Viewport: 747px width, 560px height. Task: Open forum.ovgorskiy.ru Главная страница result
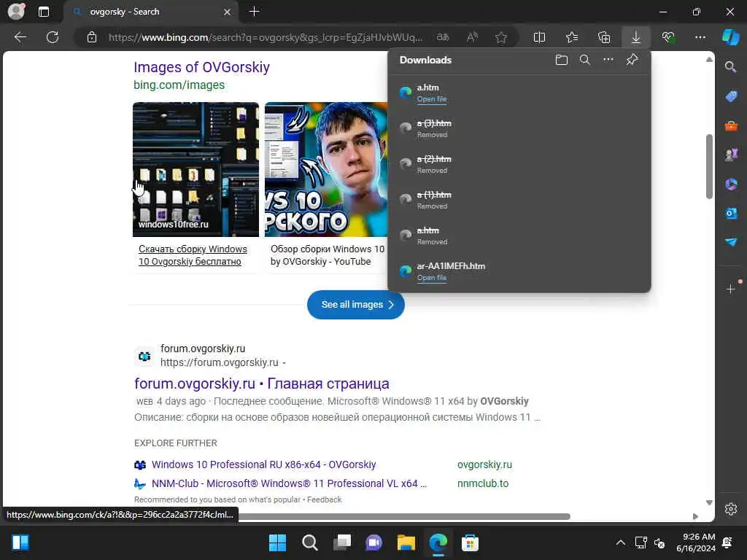[262, 384]
